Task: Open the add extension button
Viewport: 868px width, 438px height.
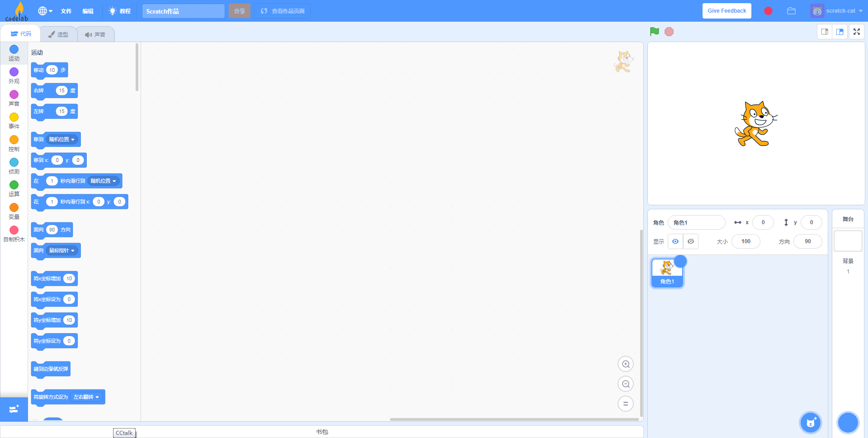Action: click(x=14, y=409)
